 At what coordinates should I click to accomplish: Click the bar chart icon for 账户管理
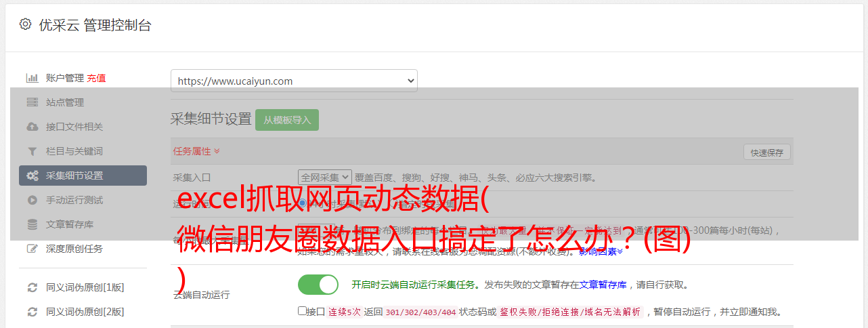tap(32, 78)
